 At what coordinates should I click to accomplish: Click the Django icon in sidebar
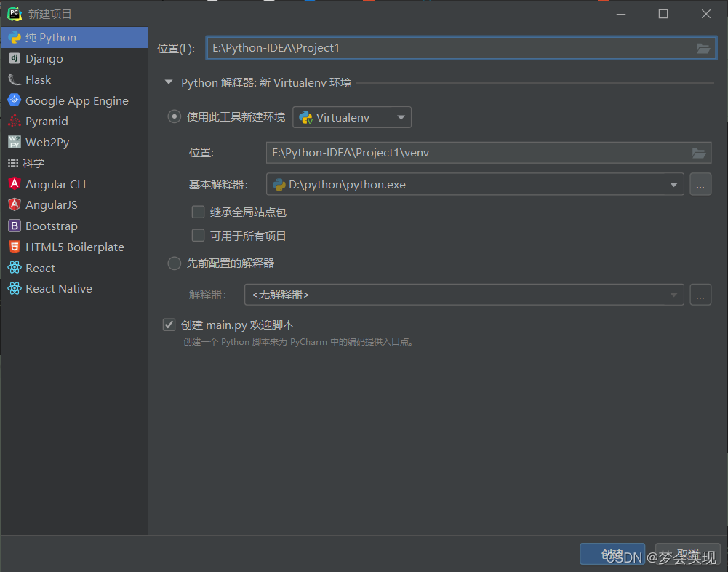click(15, 58)
